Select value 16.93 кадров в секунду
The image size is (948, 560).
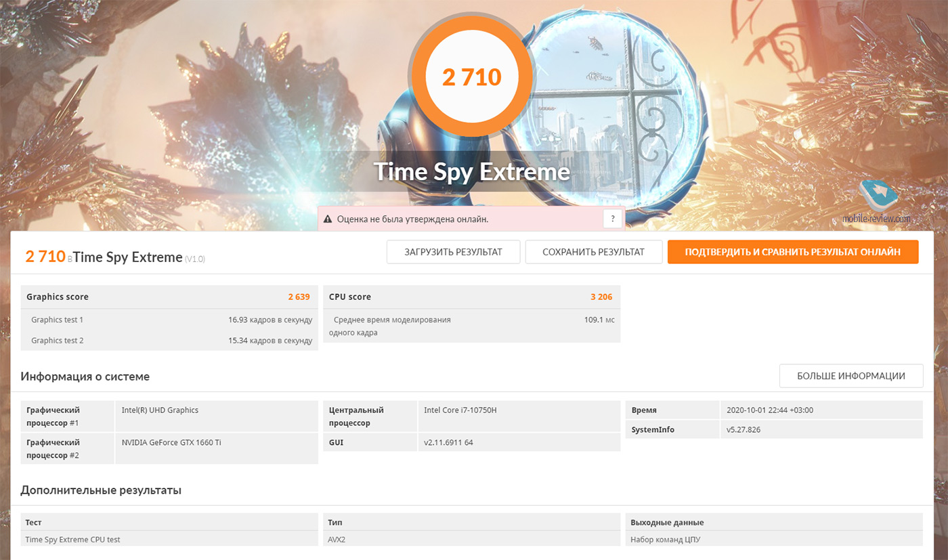pyautogui.click(x=270, y=320)
